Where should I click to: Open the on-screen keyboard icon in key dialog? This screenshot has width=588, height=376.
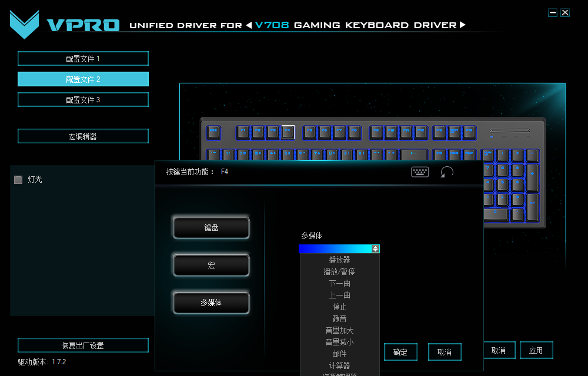pos(420,172)
